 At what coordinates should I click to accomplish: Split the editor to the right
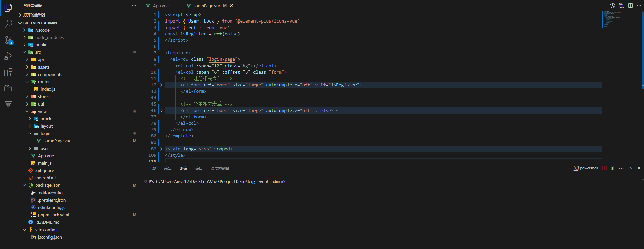(630, 6)
